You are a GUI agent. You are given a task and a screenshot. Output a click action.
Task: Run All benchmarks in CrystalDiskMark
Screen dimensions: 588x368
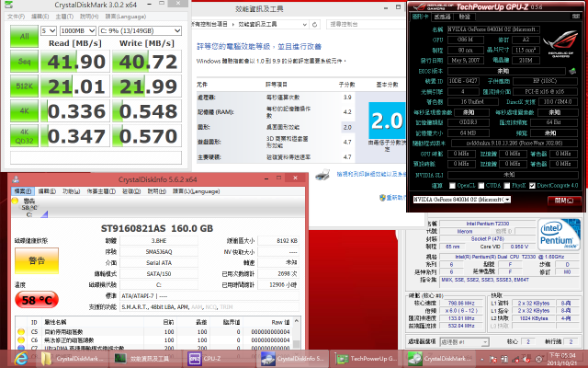(24, 37)
